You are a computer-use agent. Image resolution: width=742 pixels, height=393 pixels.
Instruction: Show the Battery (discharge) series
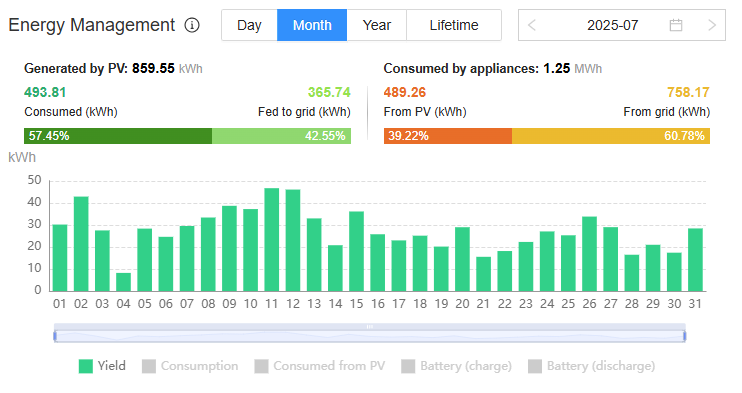(592, 366)
